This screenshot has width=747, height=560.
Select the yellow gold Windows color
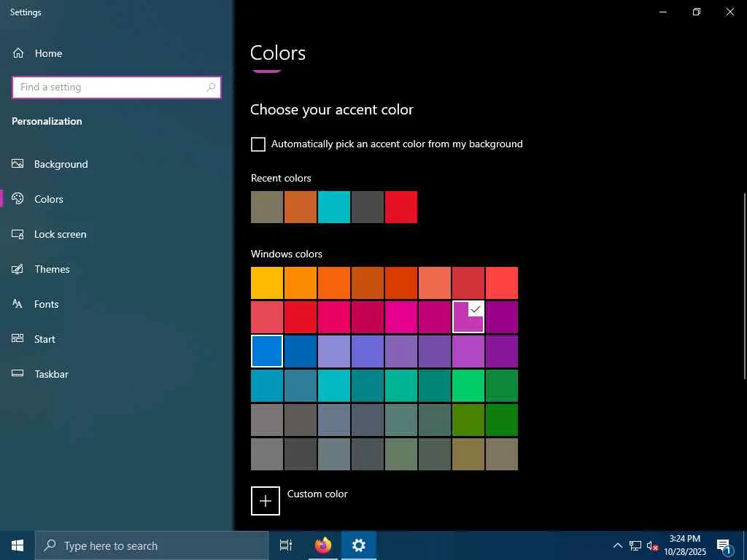pyautogui.click(x=267, y=283)
